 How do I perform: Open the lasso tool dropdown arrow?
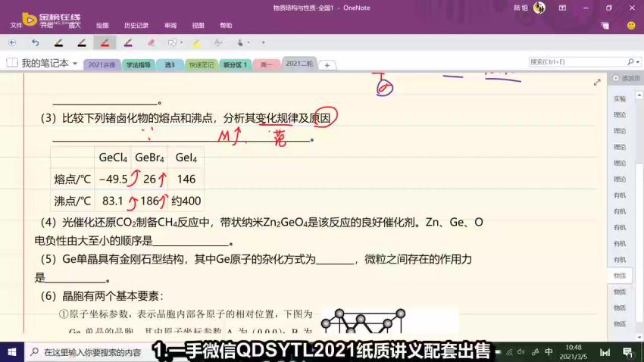181,42
